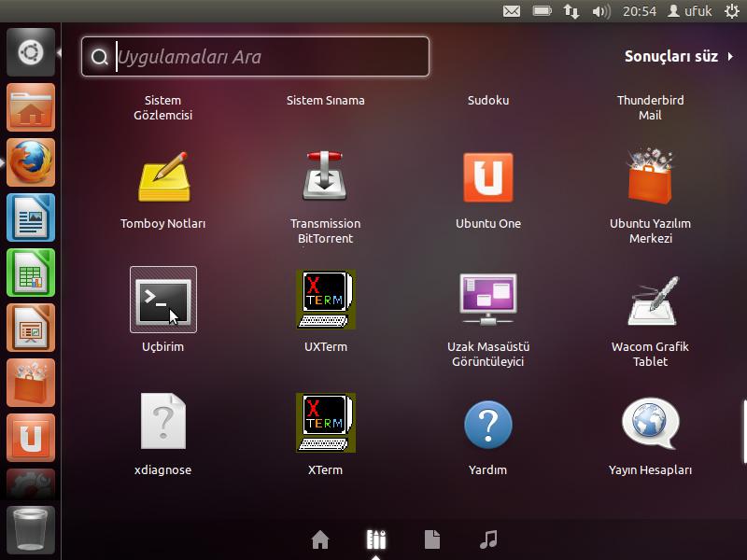
Task: Open the 20:54 clock menu
Action: (x=640, y=11)
